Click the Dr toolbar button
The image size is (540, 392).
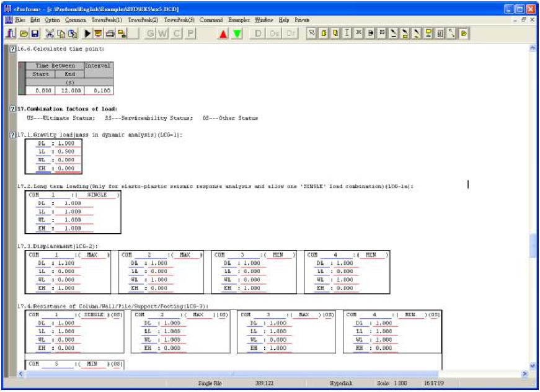coord(291,33)
